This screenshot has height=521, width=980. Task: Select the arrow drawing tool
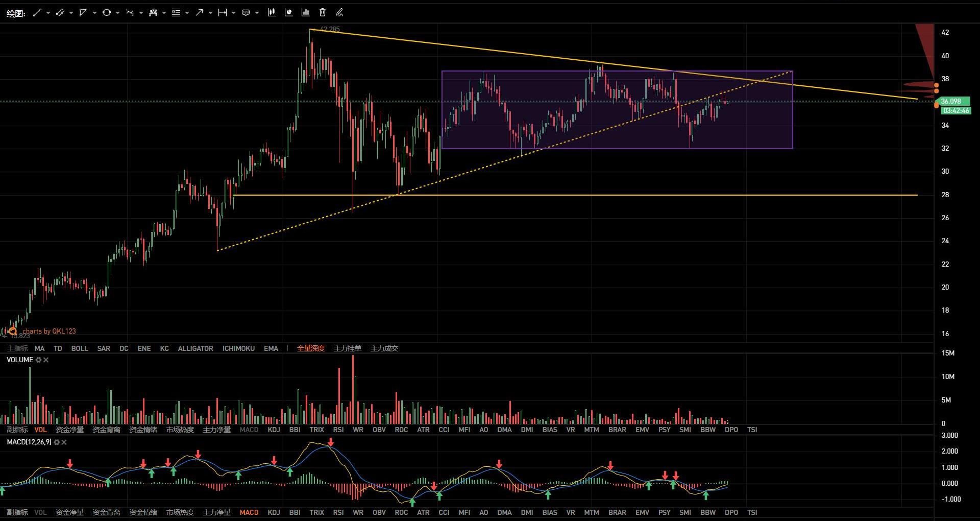pyautogui.click(x=199, y=13)
